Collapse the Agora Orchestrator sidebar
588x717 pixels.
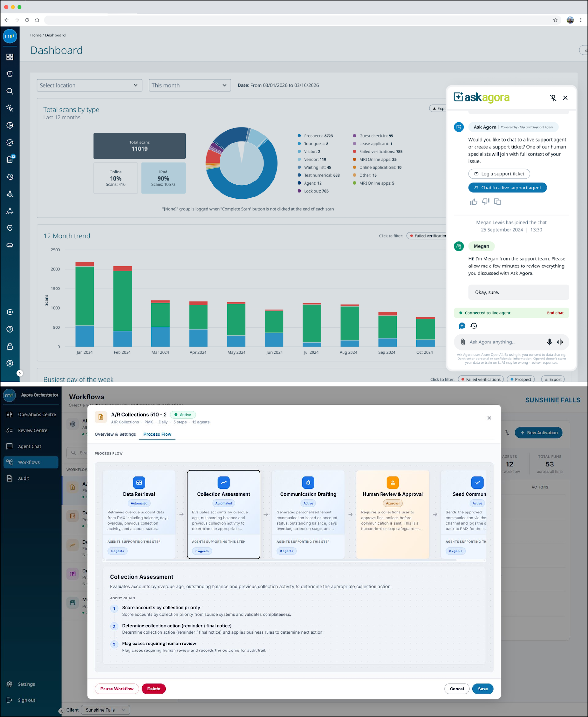coord(61,711)
